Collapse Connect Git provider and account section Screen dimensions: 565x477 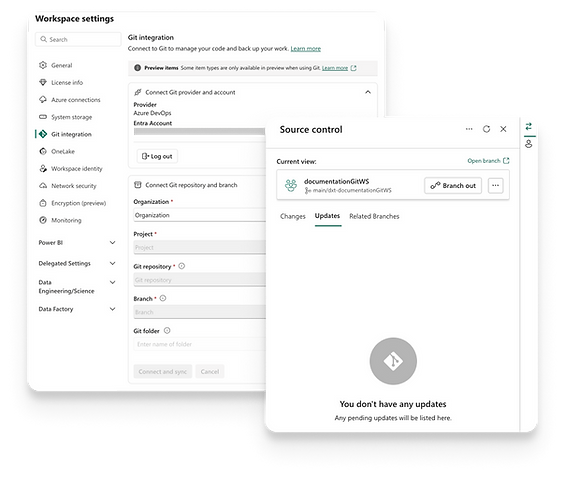(x=368, y=92)
